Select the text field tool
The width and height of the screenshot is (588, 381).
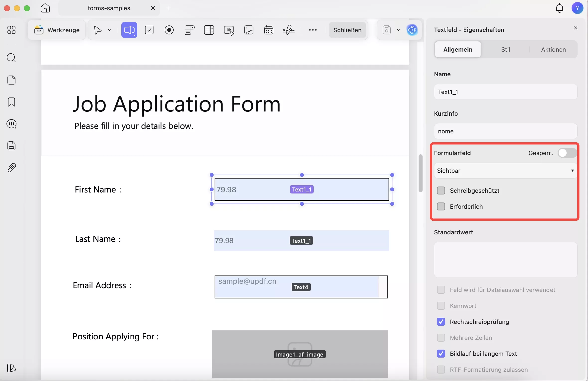(129, 30)
